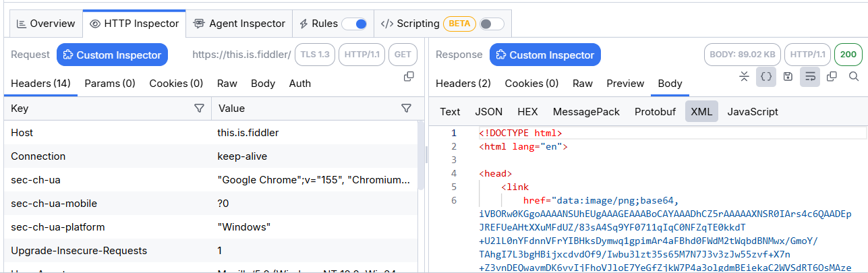868x273 pixels.
Task: Select the response Body tab
Action: coord(670,84)
